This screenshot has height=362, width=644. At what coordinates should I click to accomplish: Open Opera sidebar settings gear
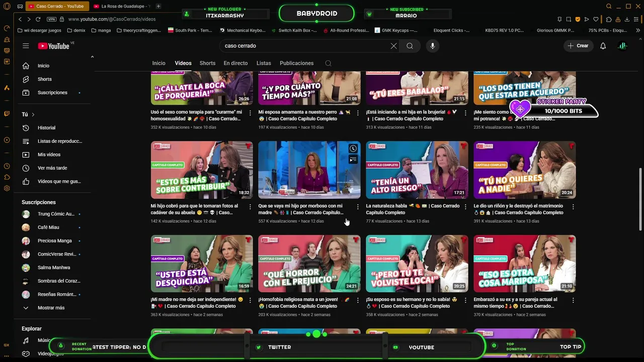[x=7, y=189]
